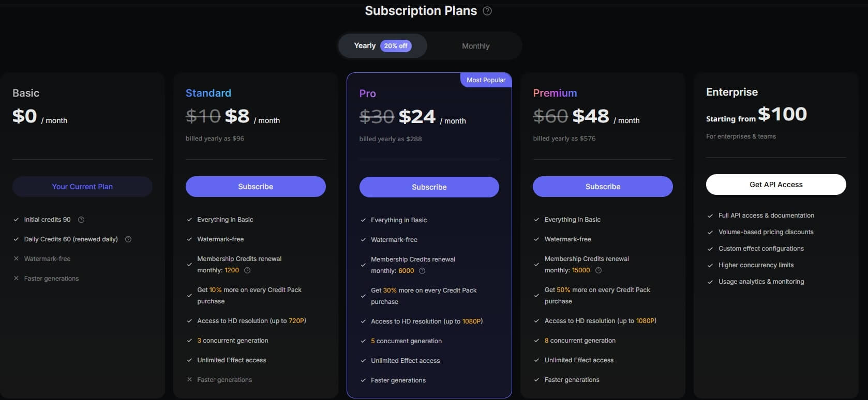Open info icon next to 1200 credits

(247, 270)
